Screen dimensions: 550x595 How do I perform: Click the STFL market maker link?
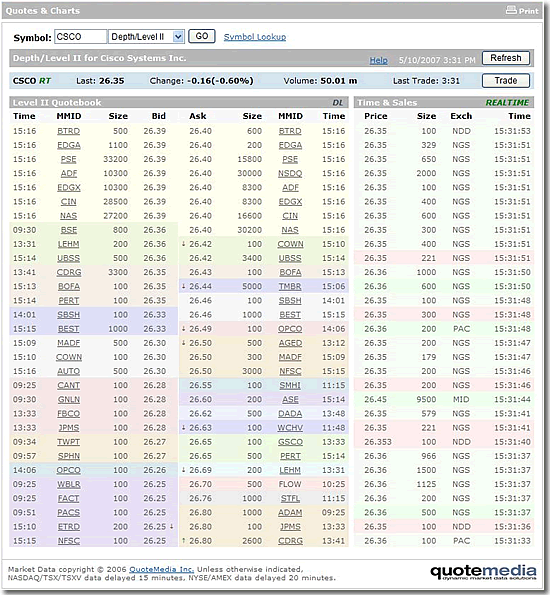click(x=290, y=498)
